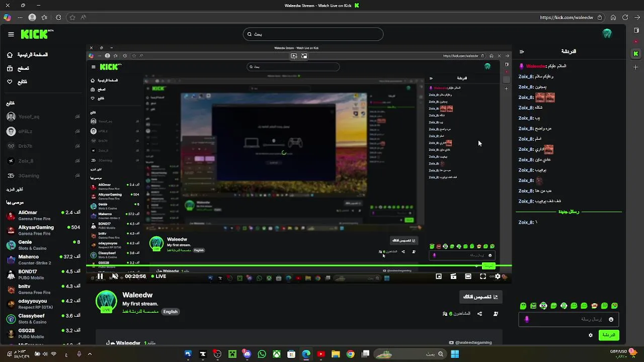Image resolution: width=644 pixels, height=362 pixels.
Task: Open recommended channel GSG2B
Action: point(43,333)
